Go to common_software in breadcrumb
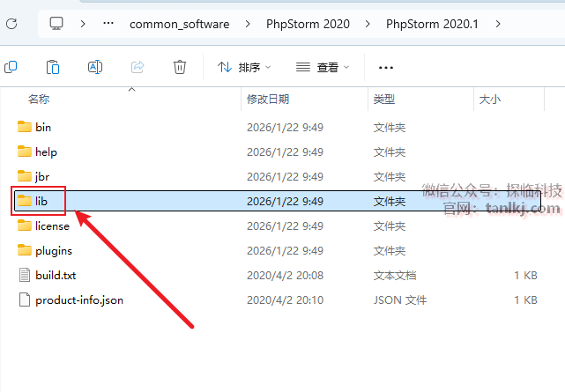This screenshot has width=565, height=392. 180,24
